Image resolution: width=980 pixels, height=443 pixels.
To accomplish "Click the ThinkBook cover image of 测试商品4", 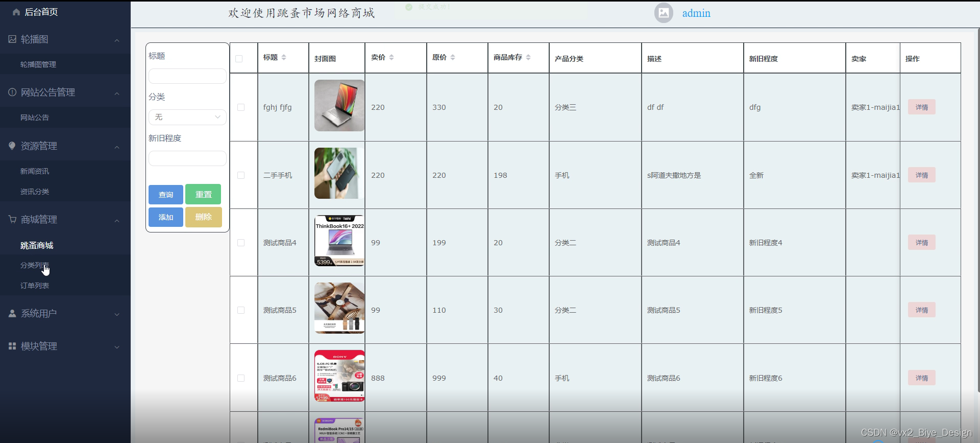I will (339, 241).
